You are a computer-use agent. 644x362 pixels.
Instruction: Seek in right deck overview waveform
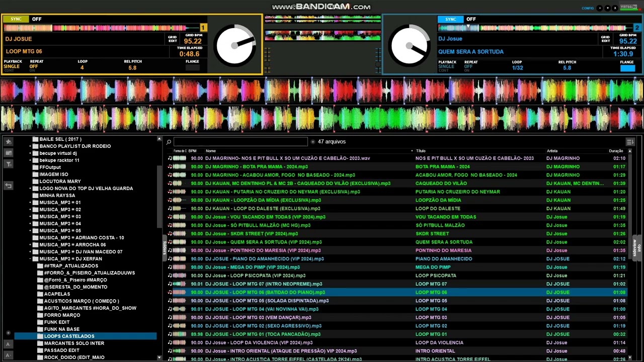[534, 28]
